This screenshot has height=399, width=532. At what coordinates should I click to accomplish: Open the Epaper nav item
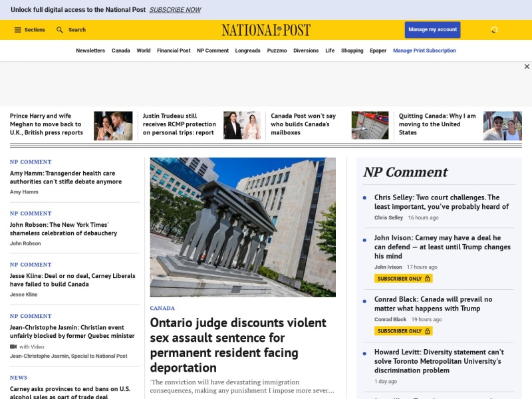click(378, 51)
